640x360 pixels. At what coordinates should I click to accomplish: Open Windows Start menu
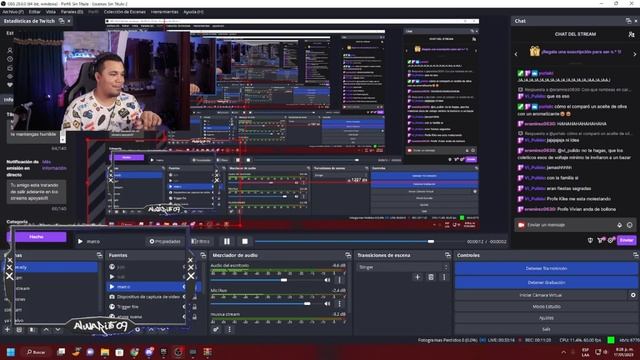coord(11,352)
